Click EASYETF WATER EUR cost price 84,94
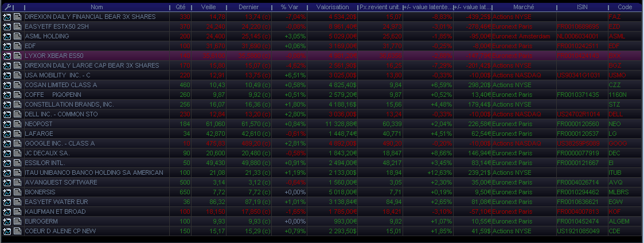Image resolution: width=644 pixels, height=243 pixels. 394,202
